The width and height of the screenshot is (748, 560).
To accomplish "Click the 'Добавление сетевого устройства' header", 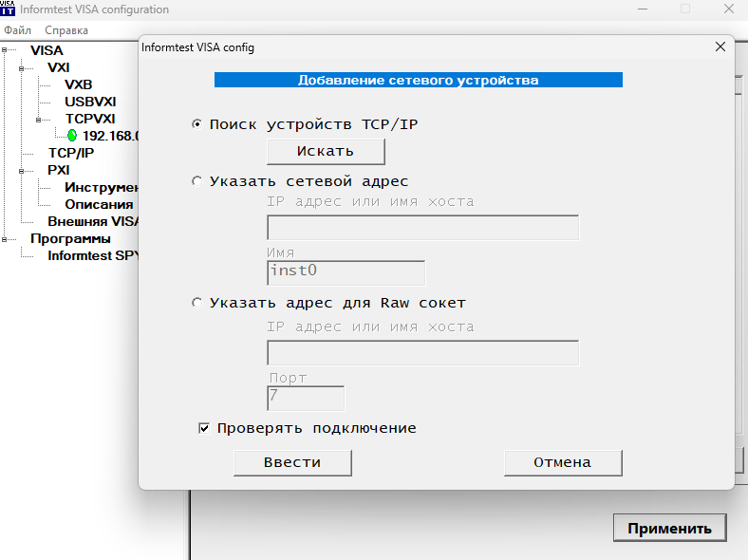I will tap(419, 80).
